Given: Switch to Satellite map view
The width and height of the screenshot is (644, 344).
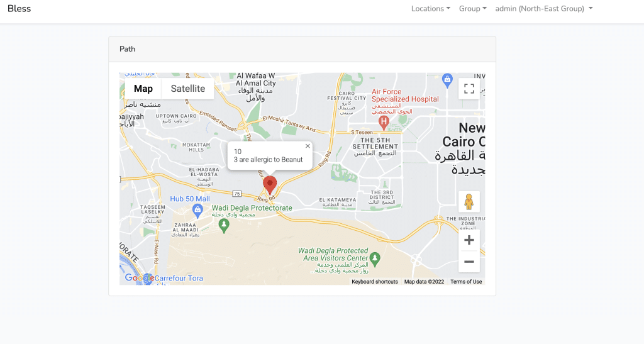Looking at the screenshot, I should 187,89.
